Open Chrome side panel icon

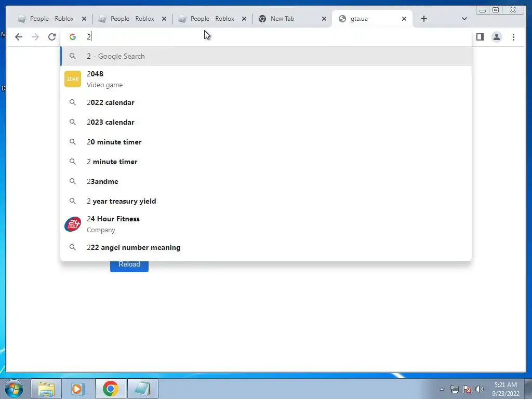pos(480,37)
